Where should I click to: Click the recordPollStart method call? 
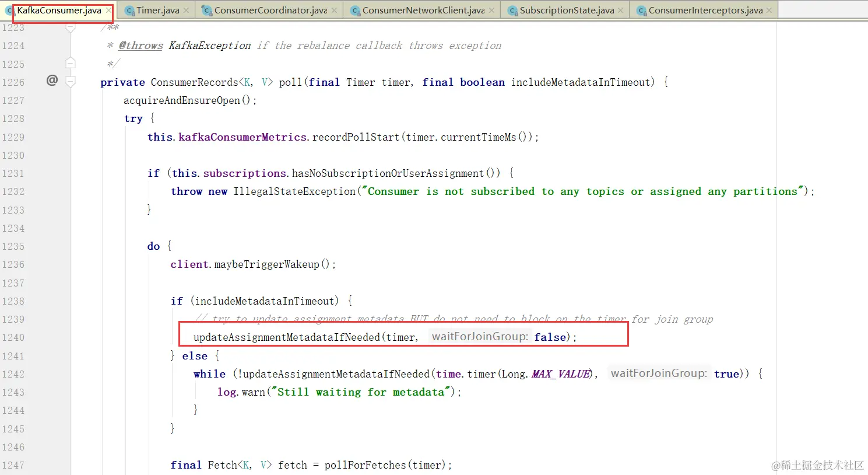(x=356, y=137)
